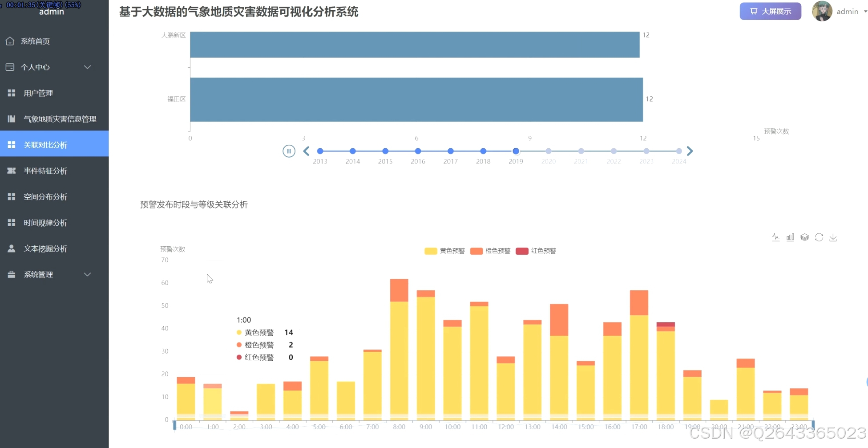
Task: Select the 2016 timeline point
Action: coord(418,151)
